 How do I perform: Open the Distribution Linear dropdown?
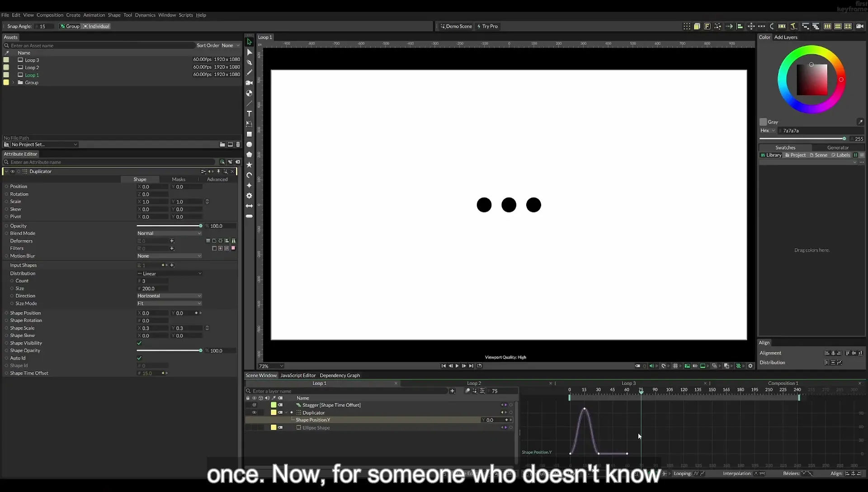tap(169, 274)
